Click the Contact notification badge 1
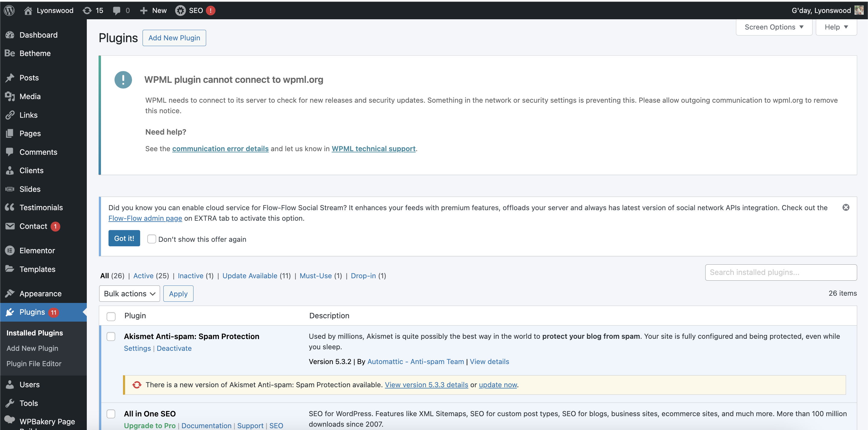This screenshot has width=868, height=430. click(x=55, y=226)
